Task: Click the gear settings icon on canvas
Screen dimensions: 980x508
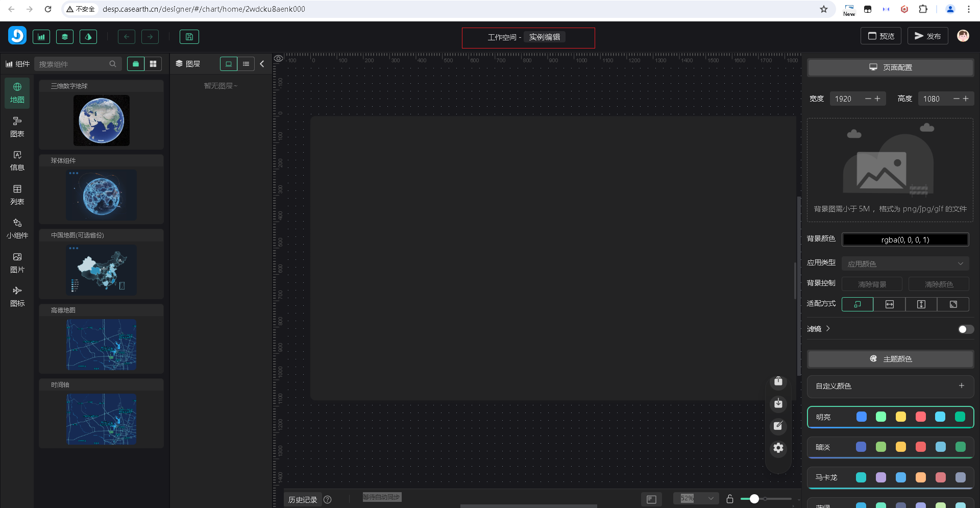Action: click(778, 448)
